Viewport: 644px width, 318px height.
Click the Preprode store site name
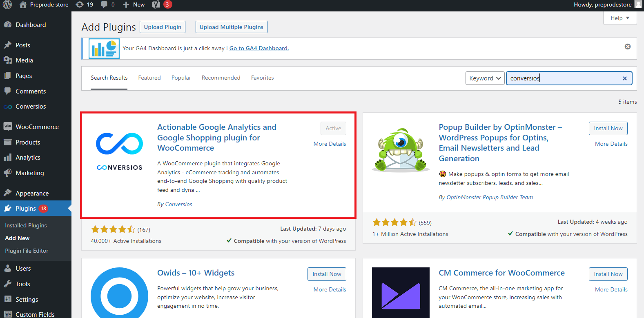pyautogui.click(x=49, y=4)
